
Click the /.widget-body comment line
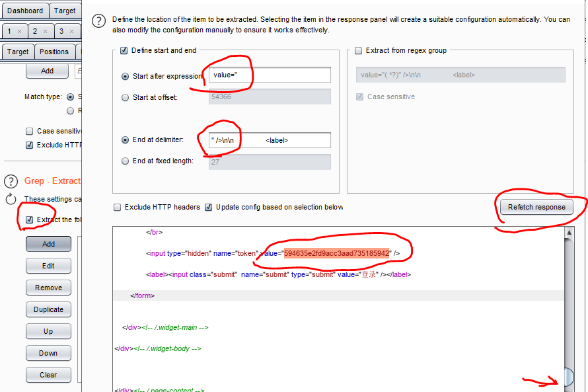point(158,348)
